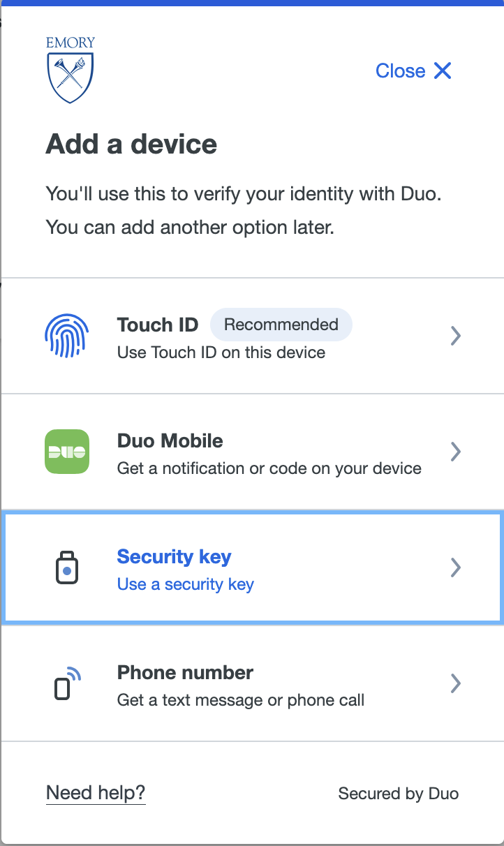Click the security key USB icon
The height and width of the screenshot is (846, 504).
67,567
